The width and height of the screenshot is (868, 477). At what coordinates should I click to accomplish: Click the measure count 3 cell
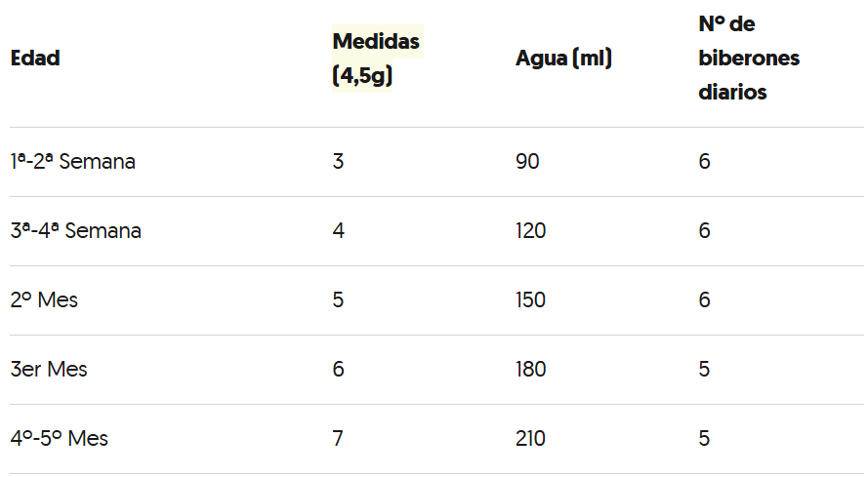point(338,162)
